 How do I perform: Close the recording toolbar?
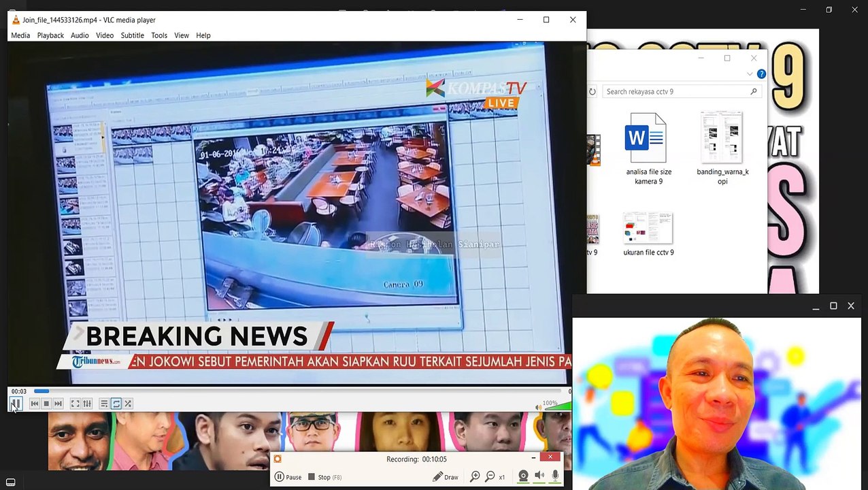pos(550,457)
